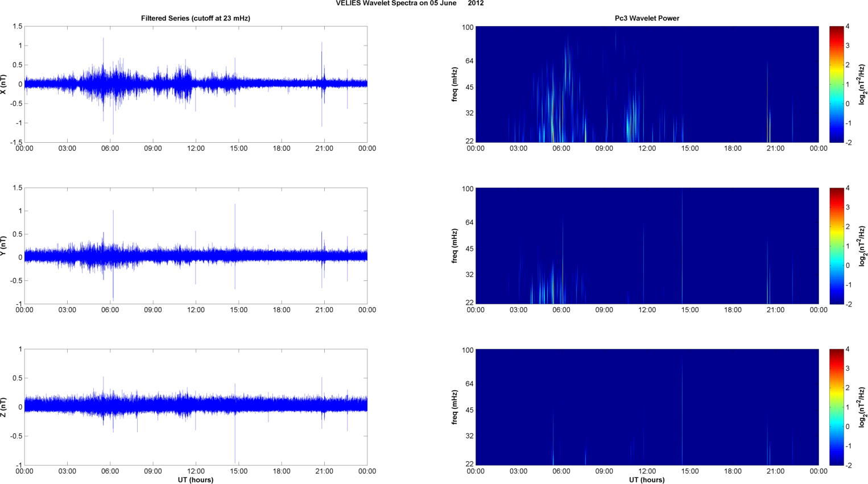Click the 09:00 tick under the X spectrogram
868x484 pixels.
coord(604,148)
